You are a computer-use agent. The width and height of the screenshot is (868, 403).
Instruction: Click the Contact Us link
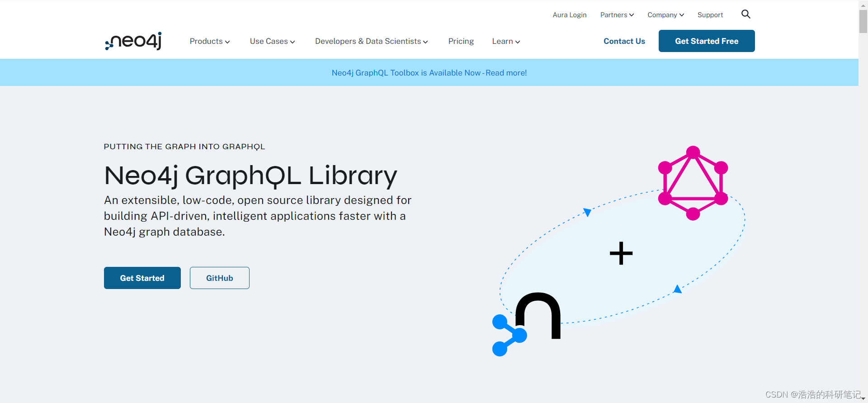(x=624, y=41)
